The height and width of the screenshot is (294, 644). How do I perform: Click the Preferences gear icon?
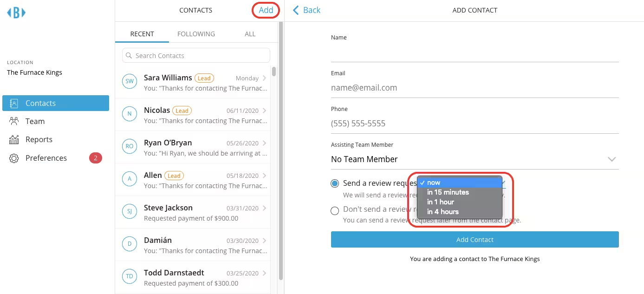[14, 158]
